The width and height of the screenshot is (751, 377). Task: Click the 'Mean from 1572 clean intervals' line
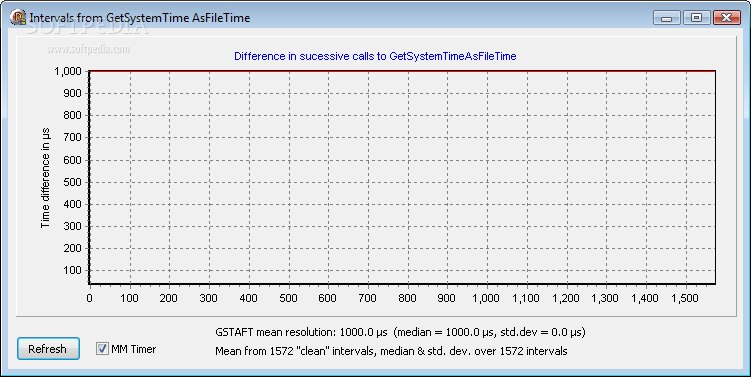click(x=391, y=351)
